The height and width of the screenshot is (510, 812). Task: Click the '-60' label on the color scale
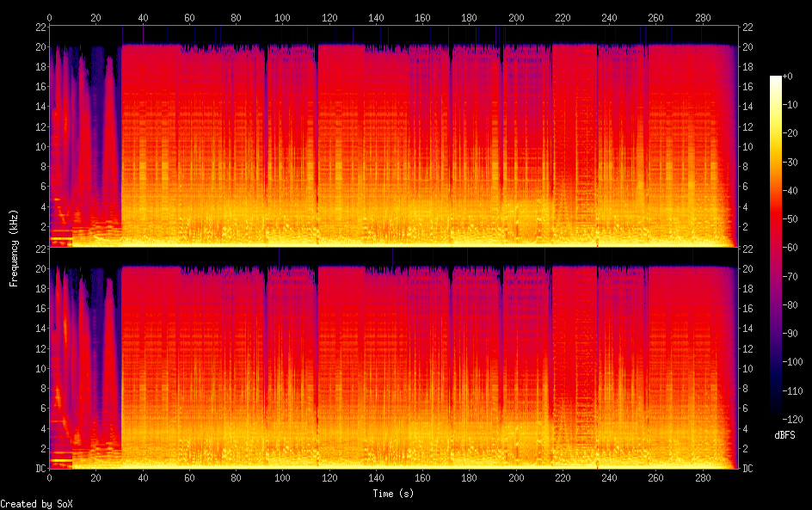click(x=795, y=248)
